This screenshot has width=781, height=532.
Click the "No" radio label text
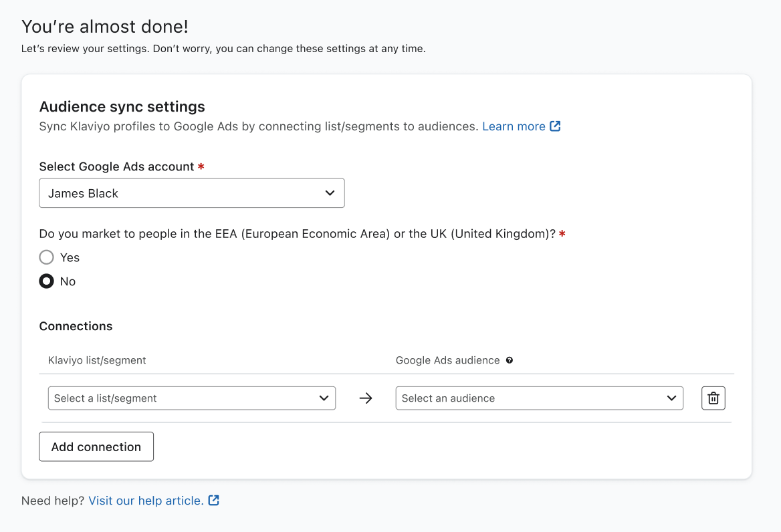[x=68, y=281]
